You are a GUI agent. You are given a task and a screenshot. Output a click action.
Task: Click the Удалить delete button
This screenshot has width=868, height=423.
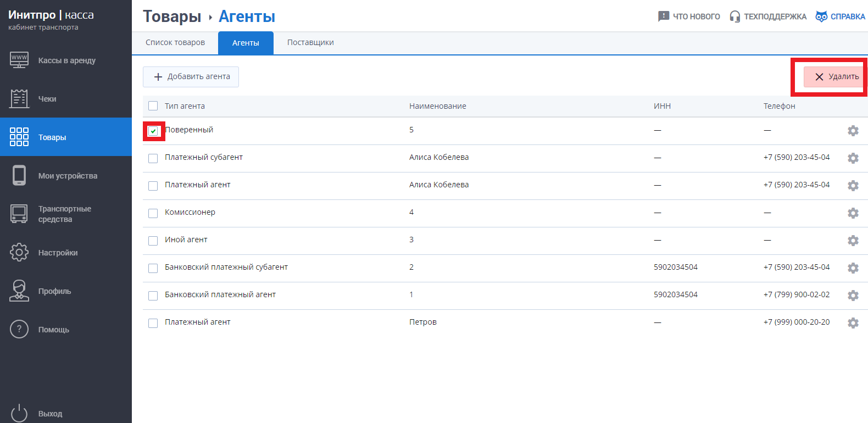click(833, 77)
